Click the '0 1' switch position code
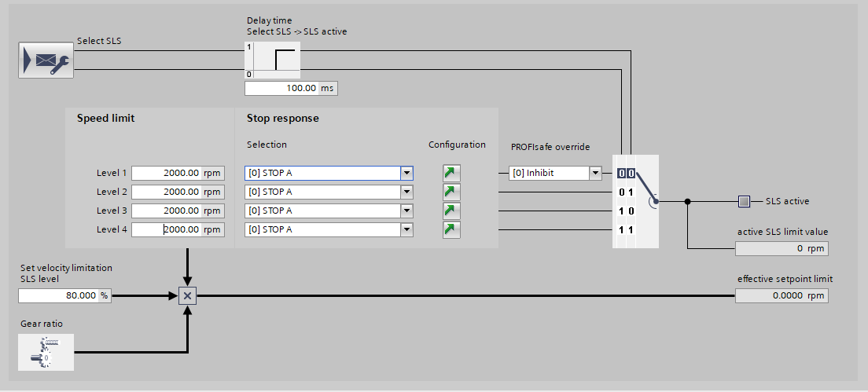Viewport: 868px width, 392px height. pyautogui.click(x=626, y=192)
